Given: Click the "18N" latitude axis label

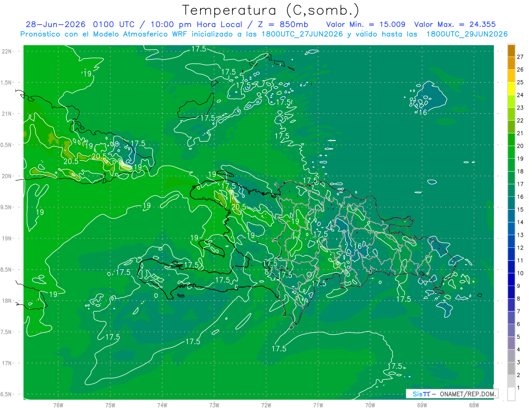Looking at the screenshot, I should [7, 301].
